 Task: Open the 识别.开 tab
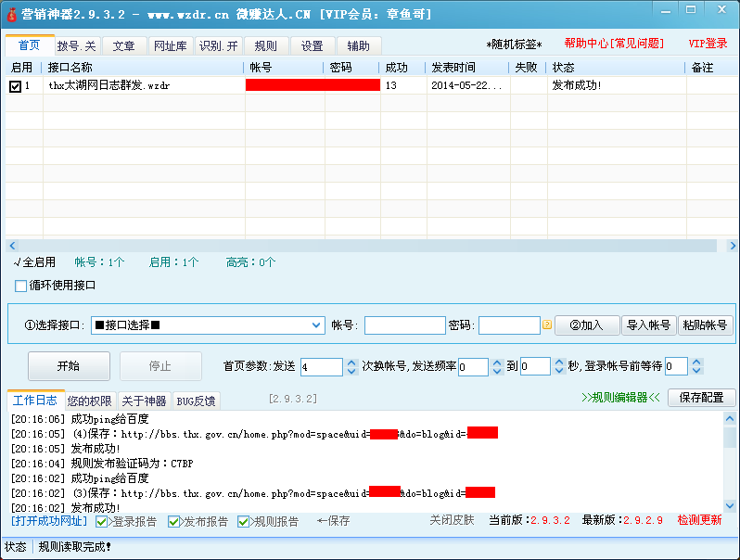[x=219, y=46]
